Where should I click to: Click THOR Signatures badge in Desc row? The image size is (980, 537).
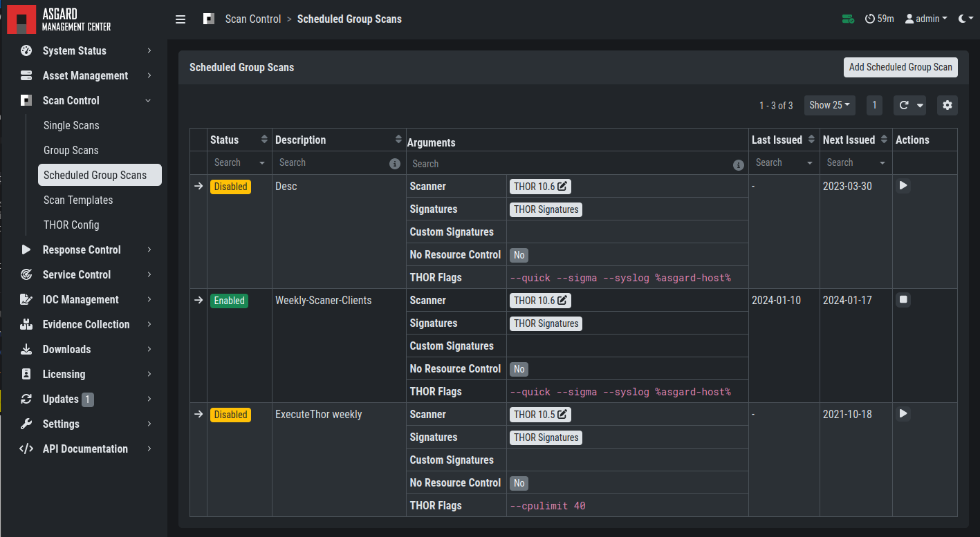pos(546,209)
